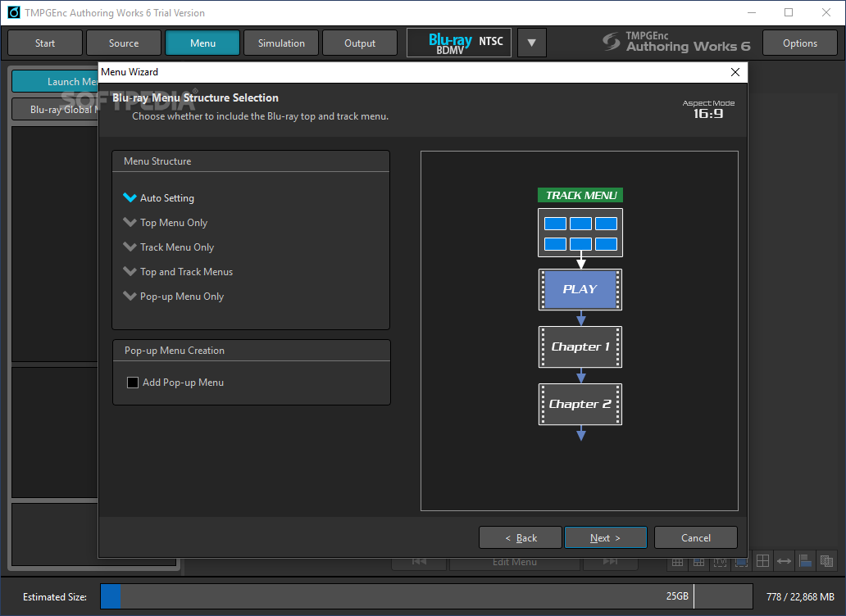
Task: Click the Launch Menu Wizard button behind dialog
Action: [x=55, y=81]
